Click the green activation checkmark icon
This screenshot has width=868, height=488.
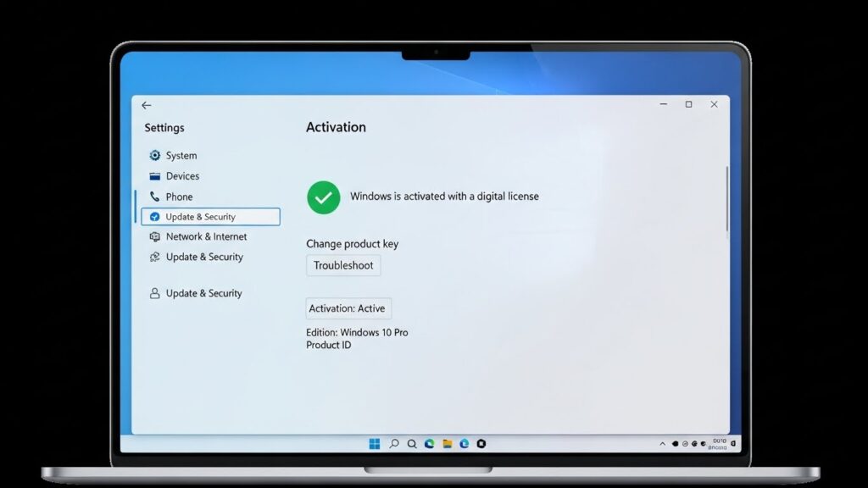323,197
